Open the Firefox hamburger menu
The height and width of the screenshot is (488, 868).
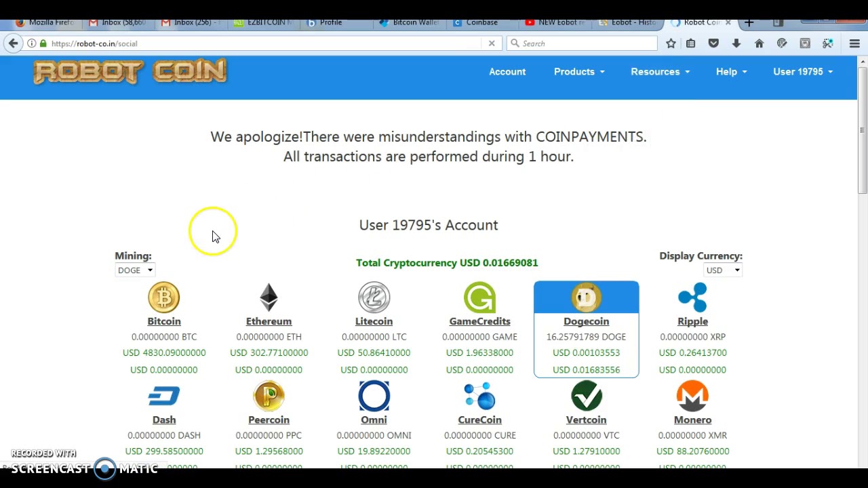854,43
